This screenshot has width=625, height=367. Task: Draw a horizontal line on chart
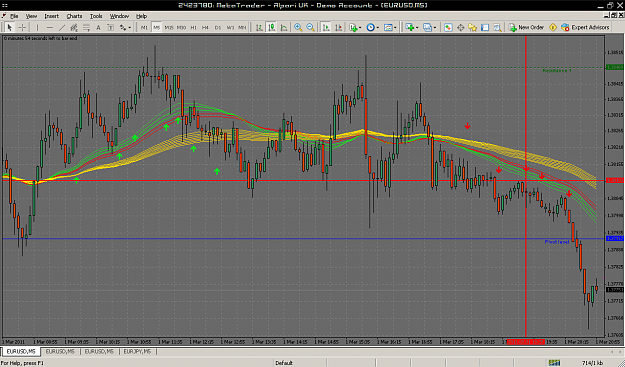[49, 27]
